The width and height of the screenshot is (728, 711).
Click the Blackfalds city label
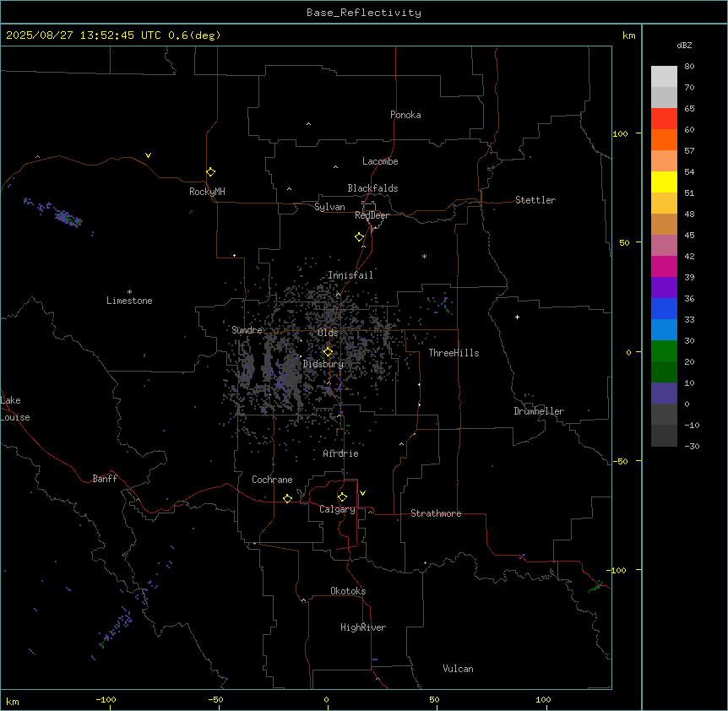point(372,188)
